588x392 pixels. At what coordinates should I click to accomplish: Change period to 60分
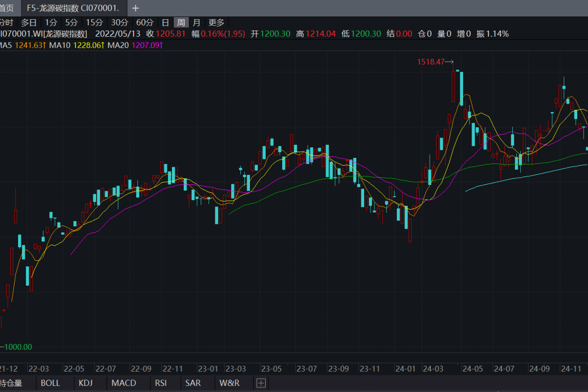(x=145, y=23)
